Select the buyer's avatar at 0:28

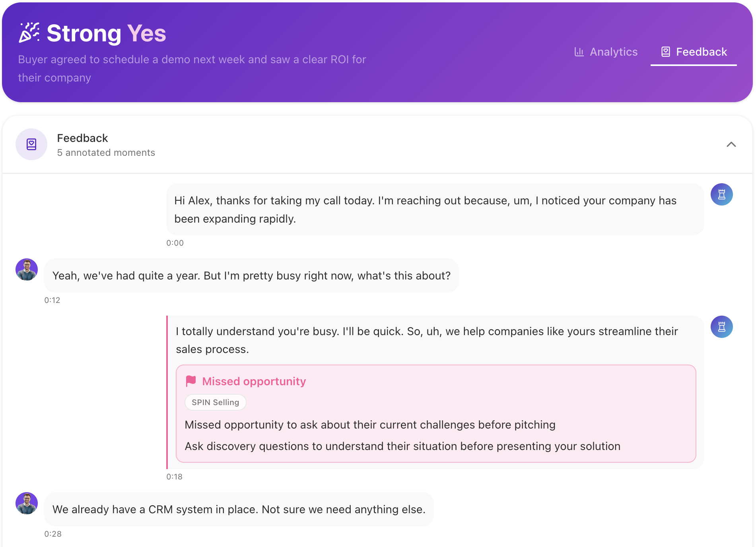point(26,503)
